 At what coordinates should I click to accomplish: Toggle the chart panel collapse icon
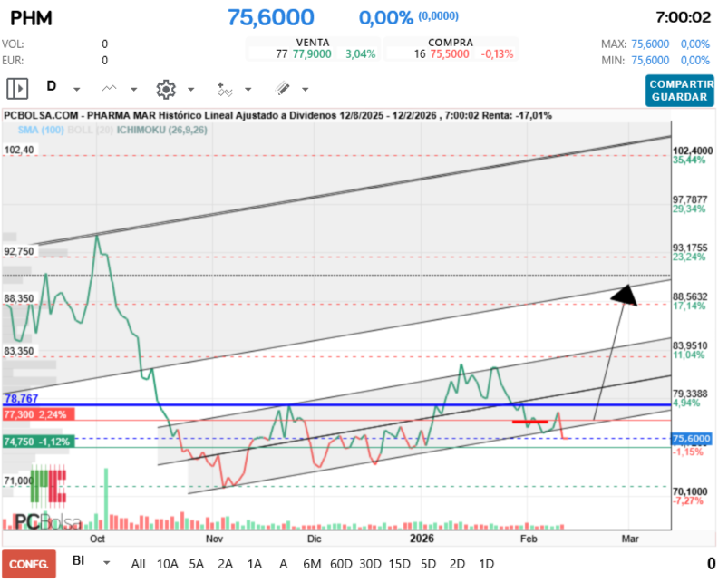coord(18,89)
